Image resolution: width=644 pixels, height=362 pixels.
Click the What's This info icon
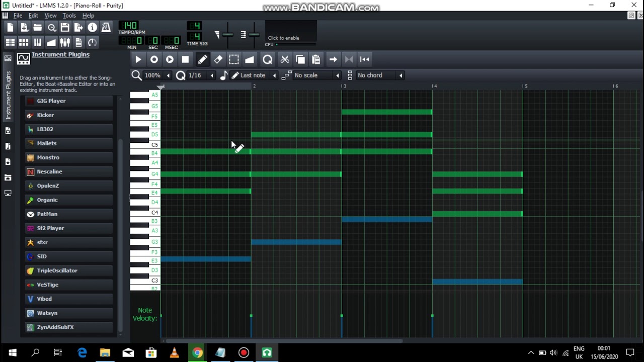point(92,28)
